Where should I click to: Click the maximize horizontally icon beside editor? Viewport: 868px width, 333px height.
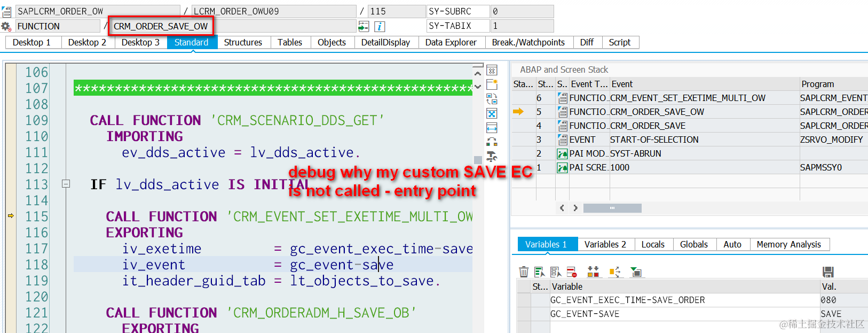coord(492,128)
